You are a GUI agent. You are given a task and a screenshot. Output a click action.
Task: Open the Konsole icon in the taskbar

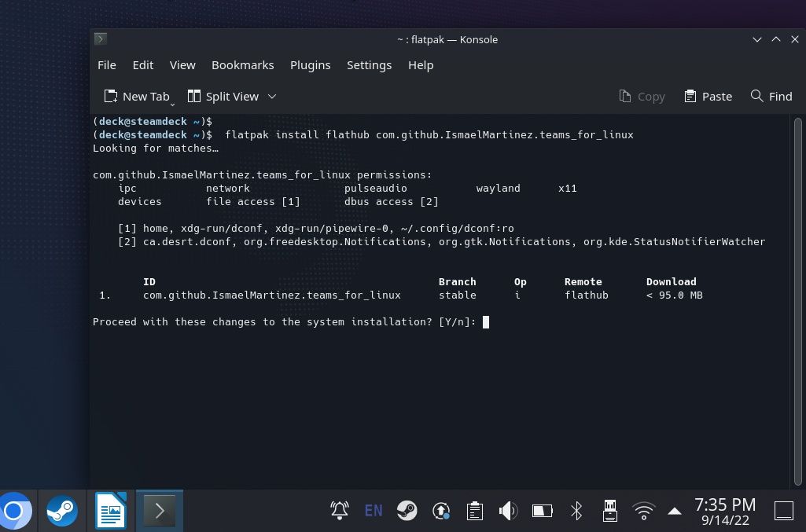(x=160, y=511)
